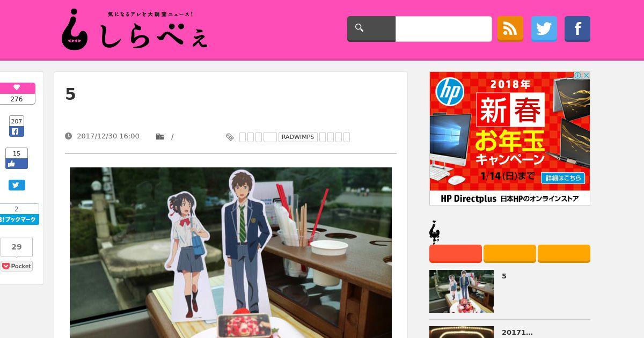Click the tag icon before tags
Image resolution: width=644 pixels, height=338 pixels.
pos(230,137)
